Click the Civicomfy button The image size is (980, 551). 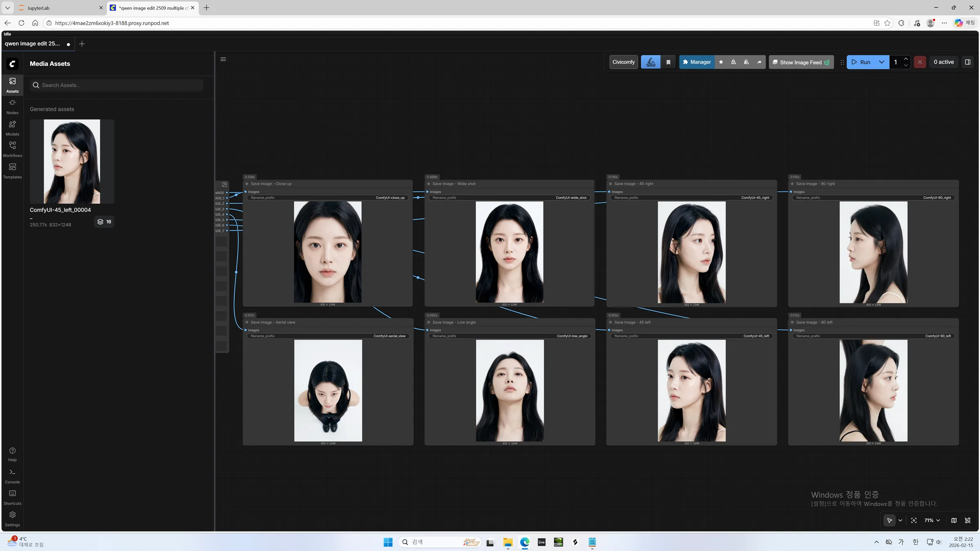pos(623,62)
